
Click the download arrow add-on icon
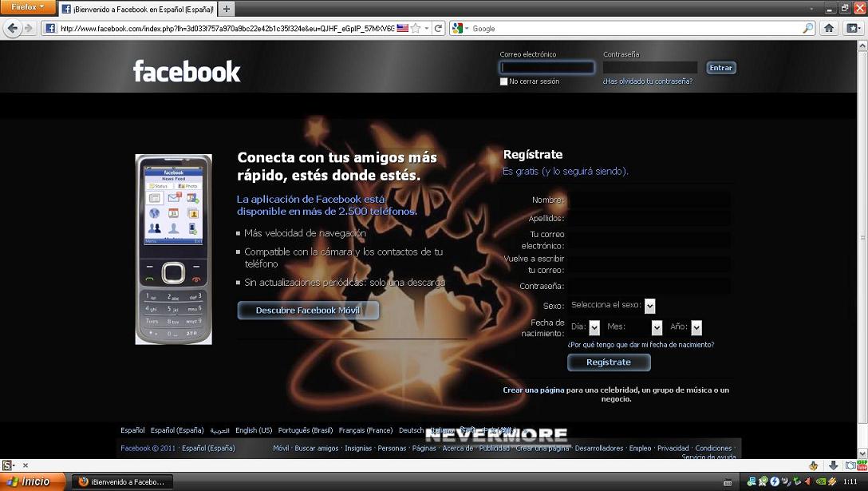(x=833, y=465)
